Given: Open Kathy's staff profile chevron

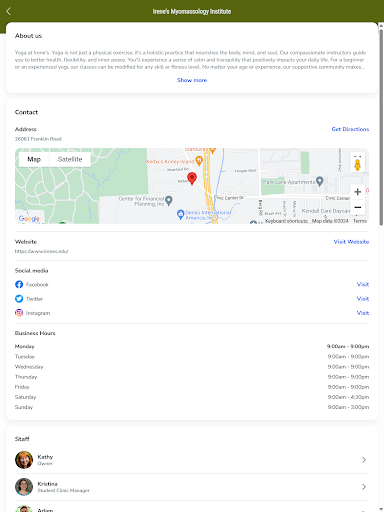Looking at the screenshot, I should 364,460.
